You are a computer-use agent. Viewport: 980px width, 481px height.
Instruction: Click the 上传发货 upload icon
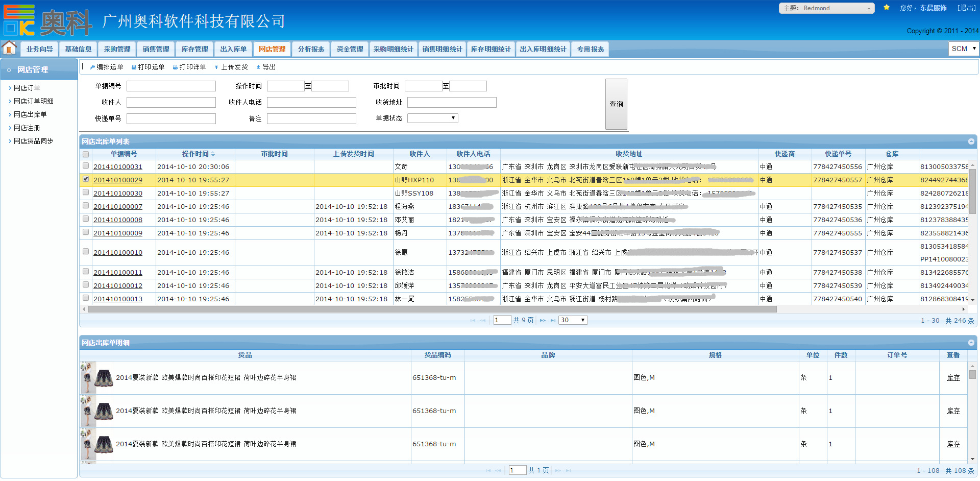(216, 67)
